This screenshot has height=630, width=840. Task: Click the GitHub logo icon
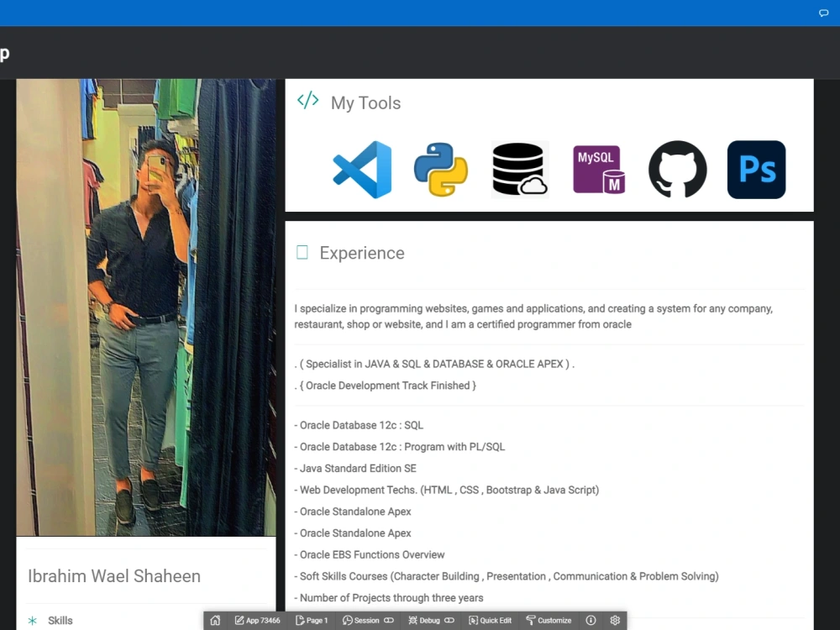pos(678,170)
